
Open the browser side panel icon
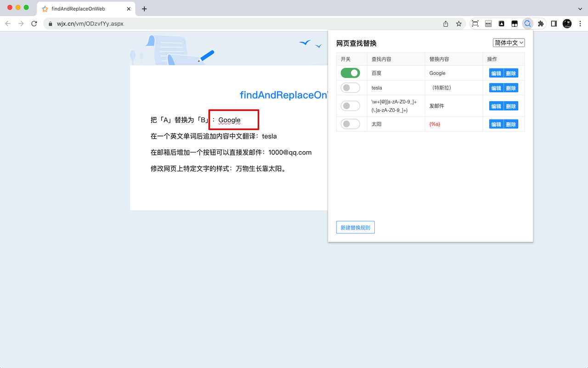pos(554,23)
